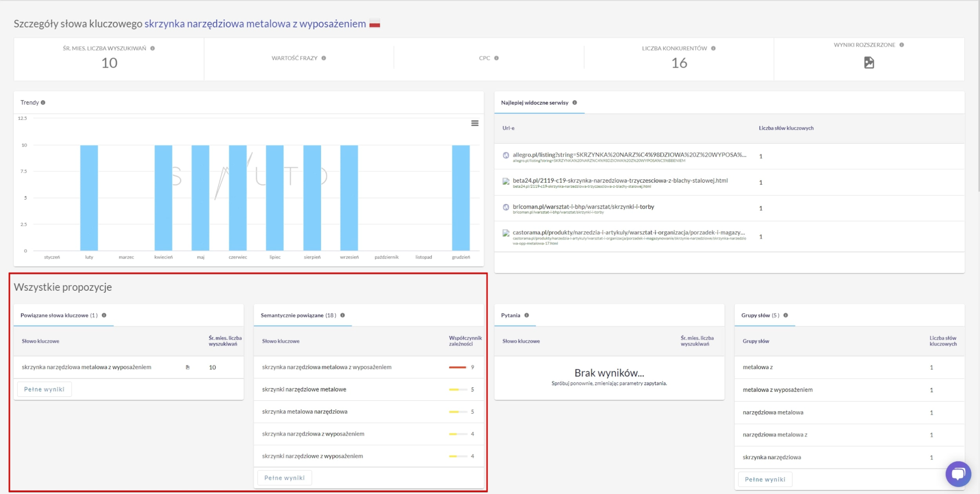Select the Semantycznie powiązane (18) tab
The height and width of the screenshot is (494, 980).
[298, 316]
